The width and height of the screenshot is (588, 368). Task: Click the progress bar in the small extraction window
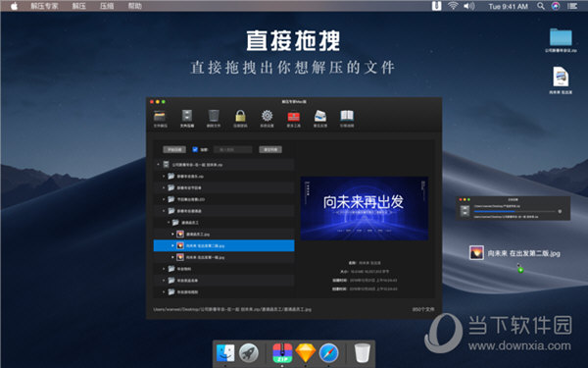coord(514,211)
